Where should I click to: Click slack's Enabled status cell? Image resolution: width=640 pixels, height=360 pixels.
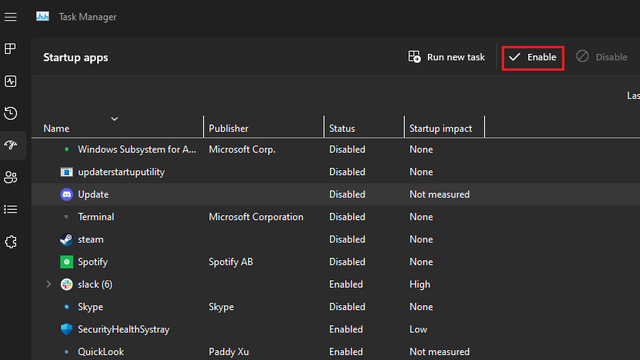click(x=346, y=284)
